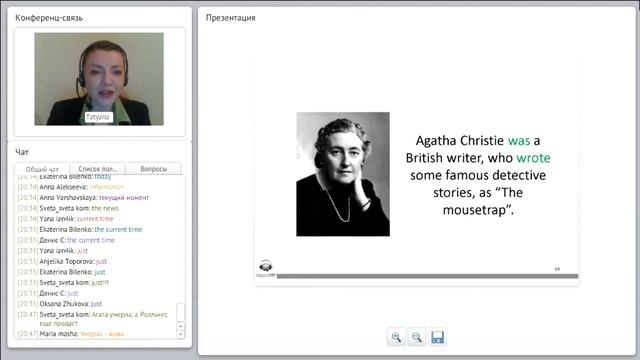The image size is (640, 360).
Task: Click the headphones logo on the slide
Action: (x=266, y=267)
